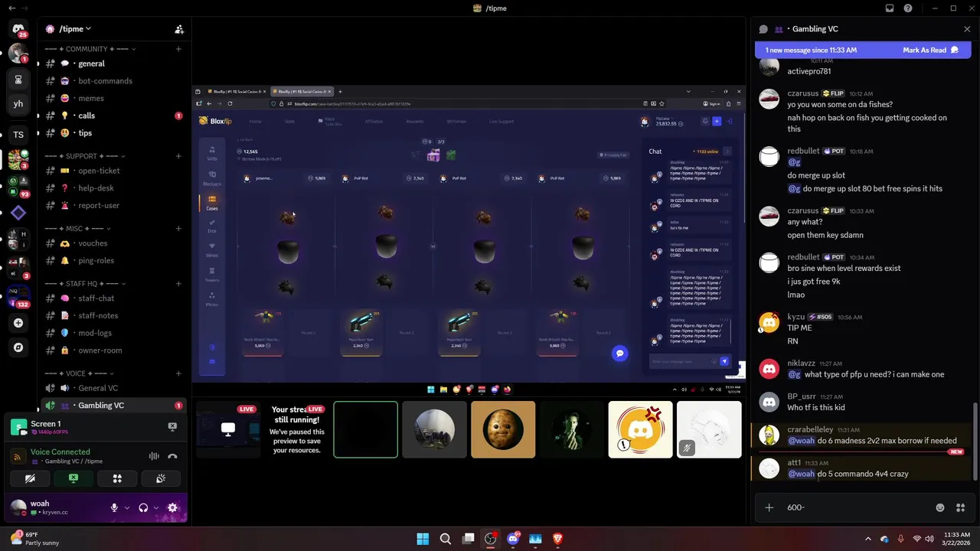Open the memes channel
Viewport: 980px width, 551px height.
coord(113,98)
